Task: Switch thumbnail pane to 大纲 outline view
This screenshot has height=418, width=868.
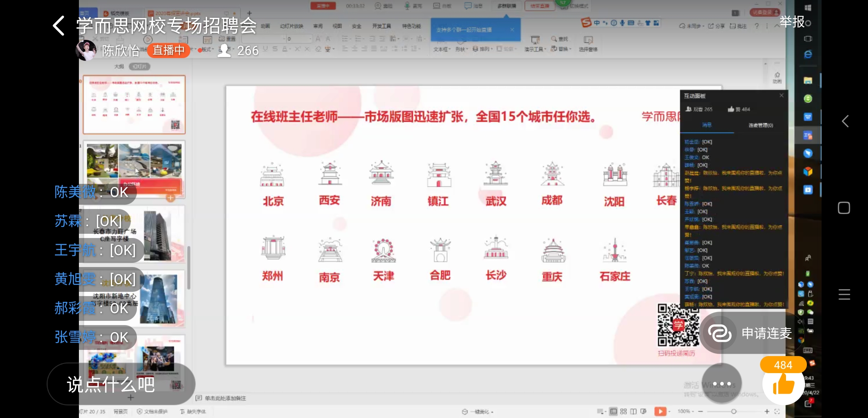Action: 119,66
